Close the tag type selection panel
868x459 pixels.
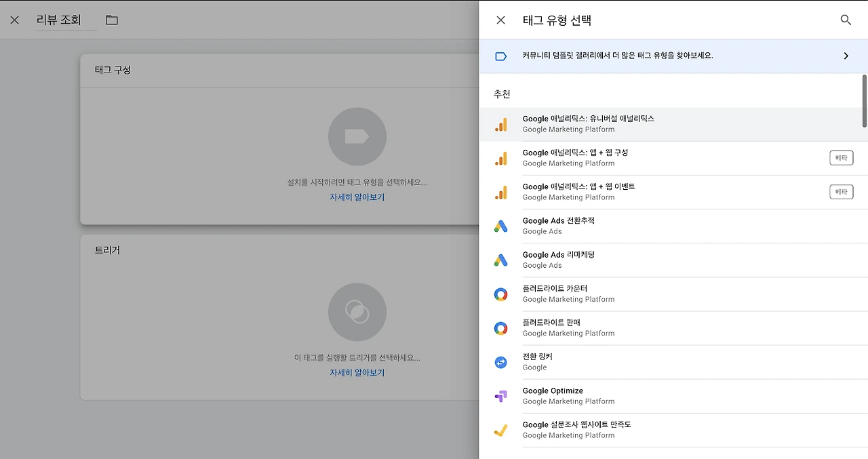pos(500,20)
